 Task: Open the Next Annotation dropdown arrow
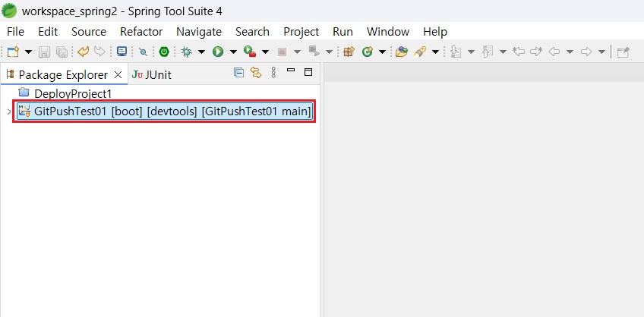click(471, 52)
